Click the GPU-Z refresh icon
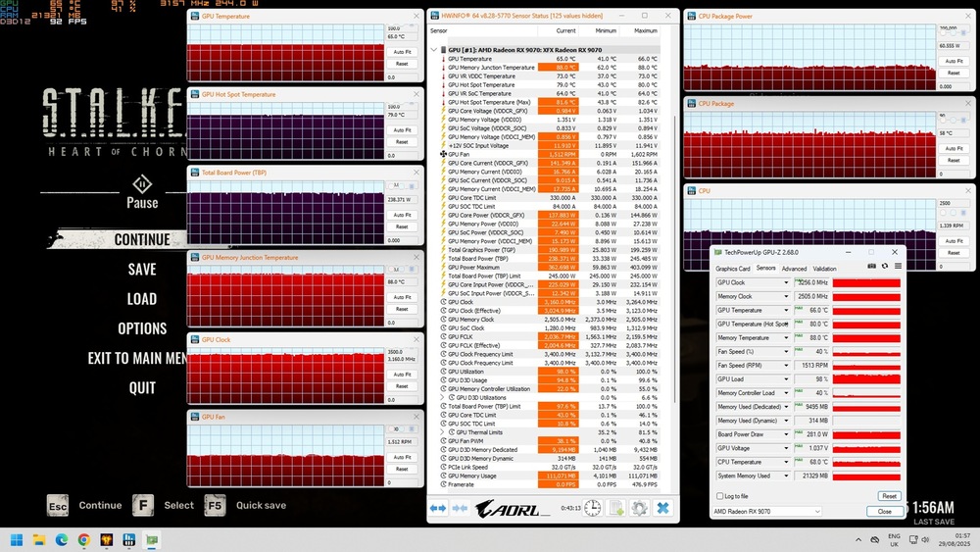 [x=885, y=266]
